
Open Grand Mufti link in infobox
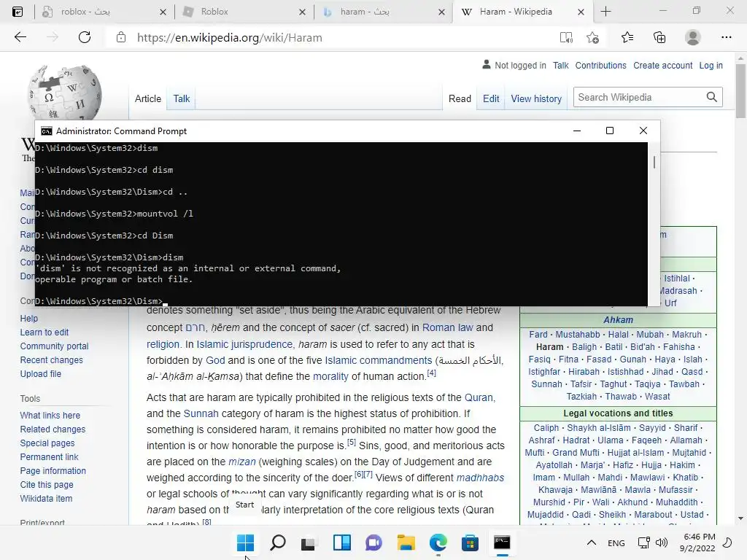(x=576, y=452)
